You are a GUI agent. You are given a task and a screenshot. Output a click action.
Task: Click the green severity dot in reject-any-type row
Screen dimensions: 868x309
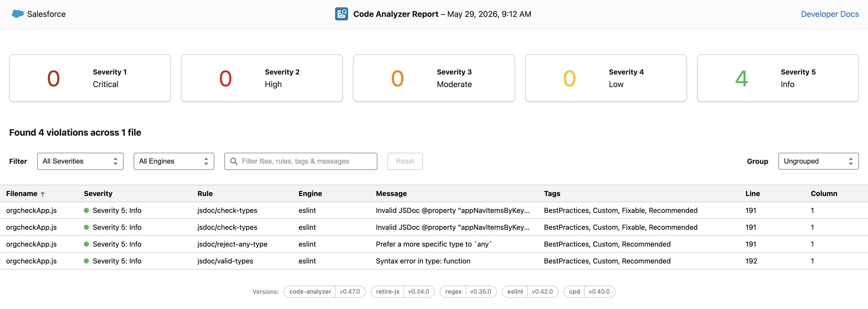pyautogui.click(x=86, y=244)
